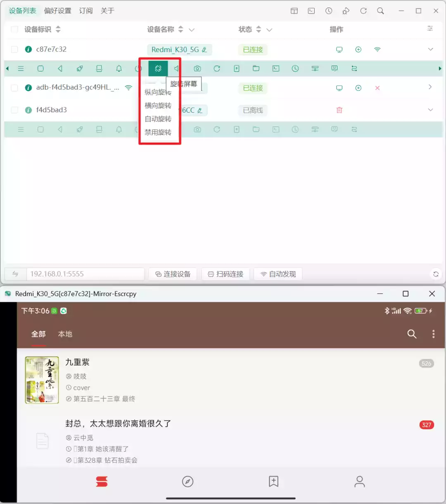Click the 扫码连接 button
Image resolution: width=446 pixels, height=504 pixels.
[x=225, y=274]
